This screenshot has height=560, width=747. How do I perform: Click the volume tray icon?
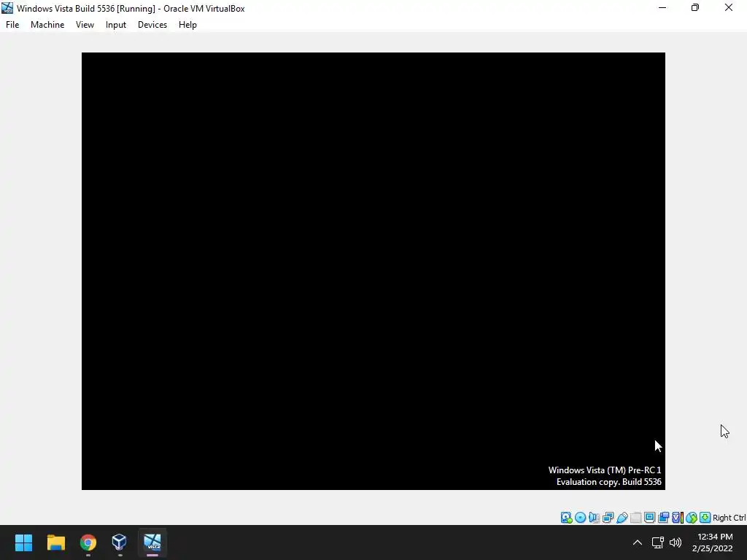(x=676, y=542)
